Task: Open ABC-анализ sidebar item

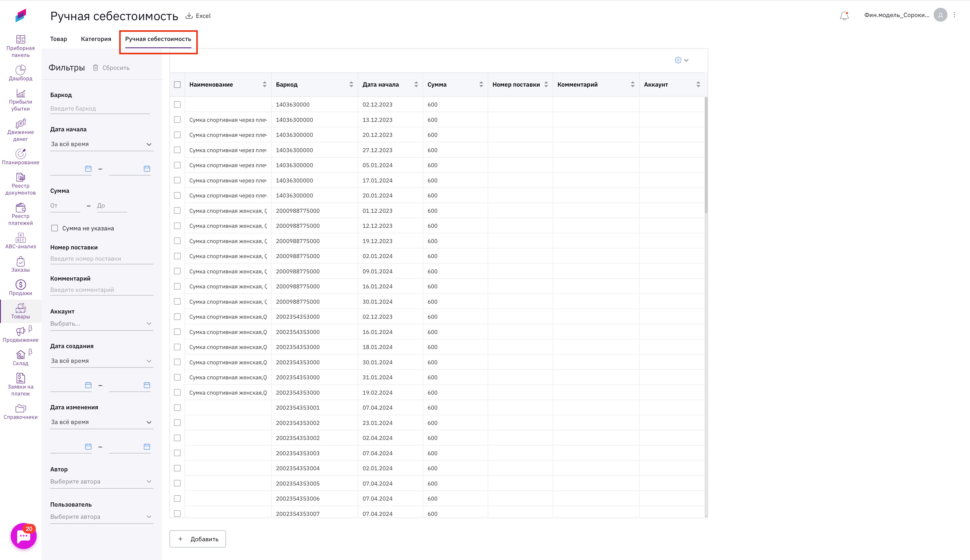Action: point(20,241)
